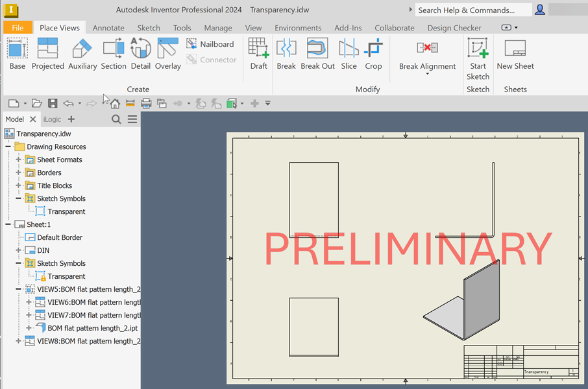Viewport: 588px width, 389px height.
Task: Select the Base view tool
Action: [16, 55]
